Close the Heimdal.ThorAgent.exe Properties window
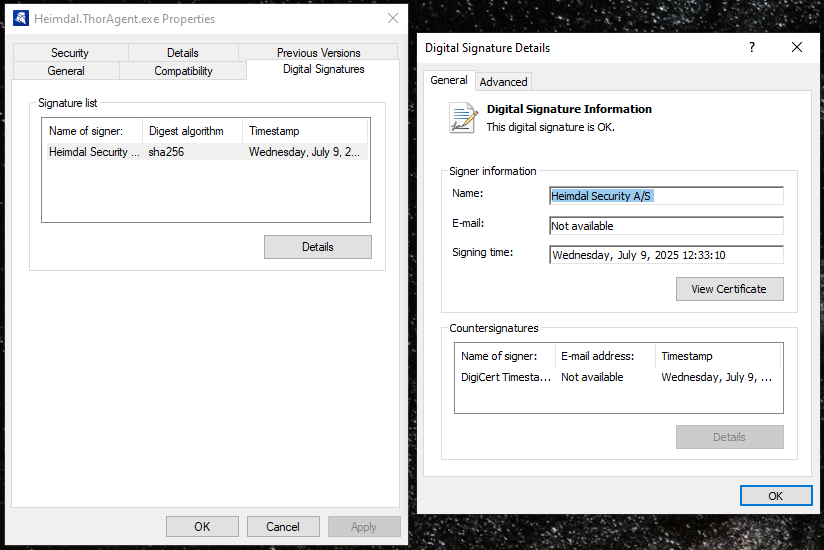This screenshot has width=824, height=550. 393,18
